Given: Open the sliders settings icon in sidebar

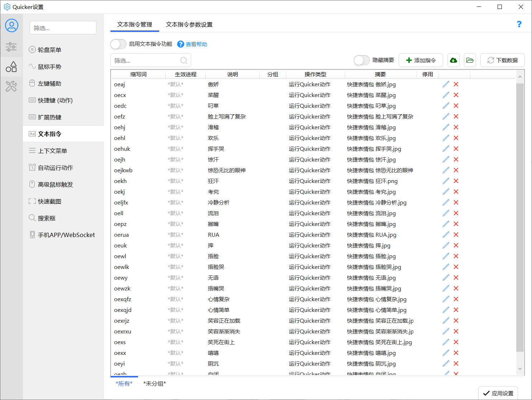Looking at the screenshot, I should coord(11,47).
